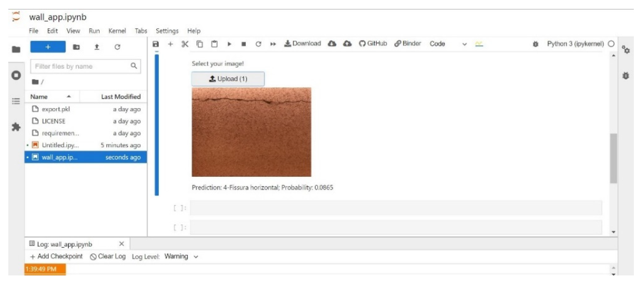Open the Table of Contents sidebar
The height and width of the screenshot is (286, 644).
[16, 101]
